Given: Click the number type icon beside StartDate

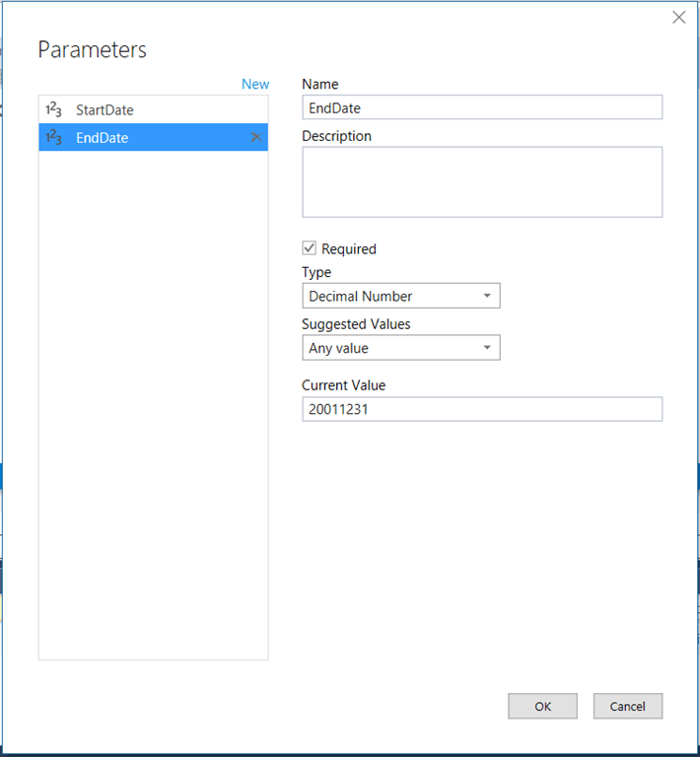Looking at the screenshot, I should coord(53,109).
